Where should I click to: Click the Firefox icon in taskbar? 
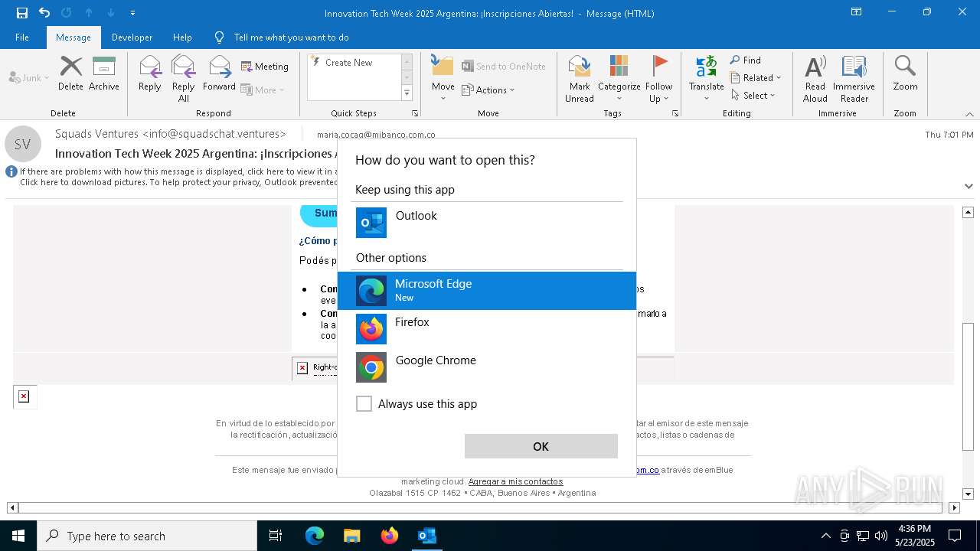coord(390,536)
